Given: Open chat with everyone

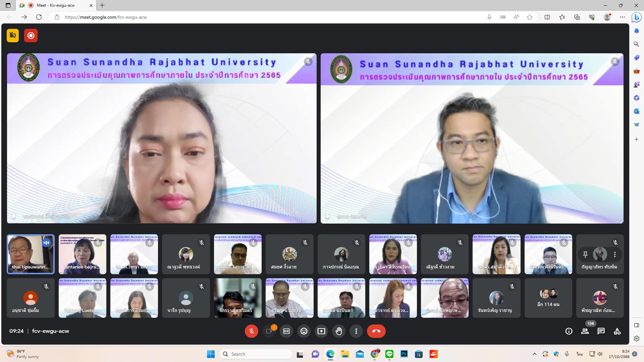Looking at the screenshot, I should [601, 331].
